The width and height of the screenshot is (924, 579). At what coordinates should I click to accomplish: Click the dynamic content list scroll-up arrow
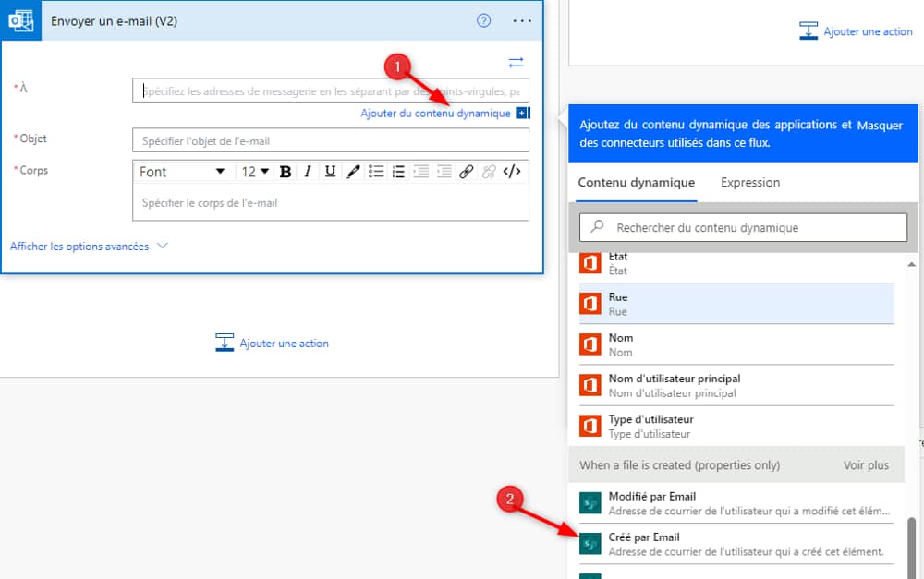[x=912, y=264]
